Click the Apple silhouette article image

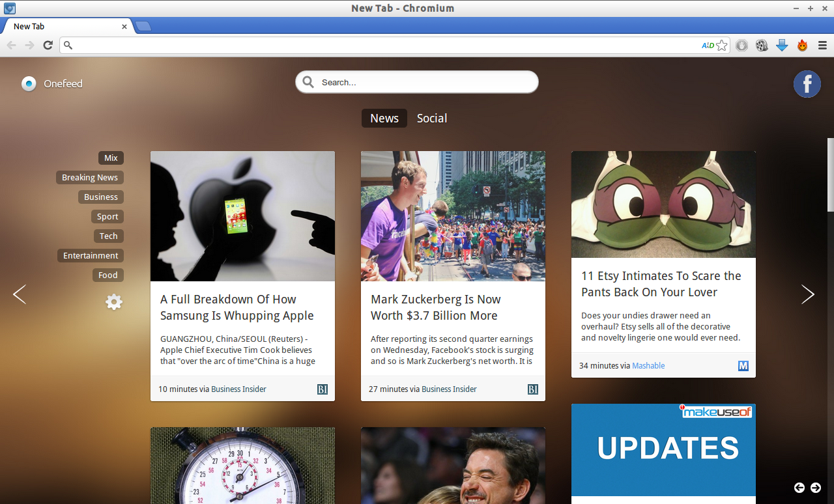coord(242,216)
